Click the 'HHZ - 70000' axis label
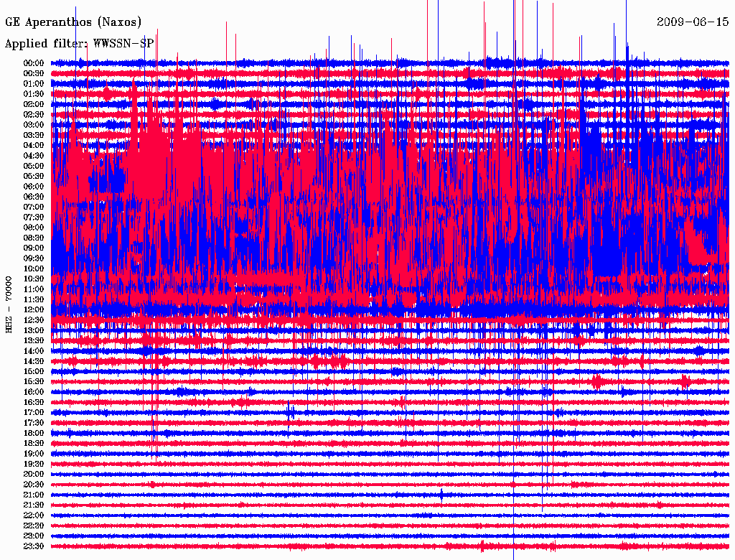 coord(9,304)
